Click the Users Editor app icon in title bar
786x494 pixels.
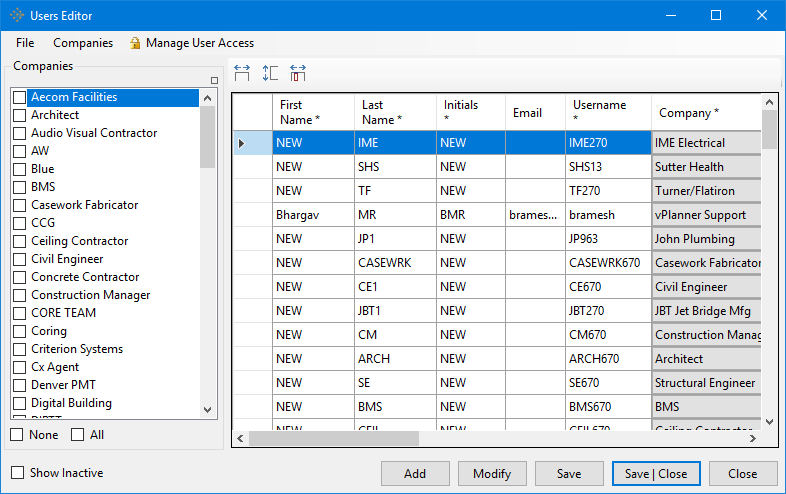pyautogui.click(x=17, y=15)
